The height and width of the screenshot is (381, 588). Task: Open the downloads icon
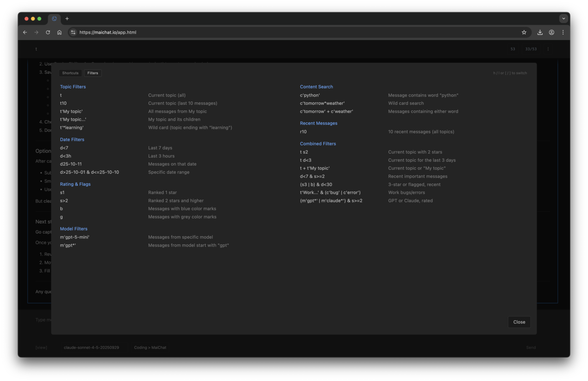(540, 32)
